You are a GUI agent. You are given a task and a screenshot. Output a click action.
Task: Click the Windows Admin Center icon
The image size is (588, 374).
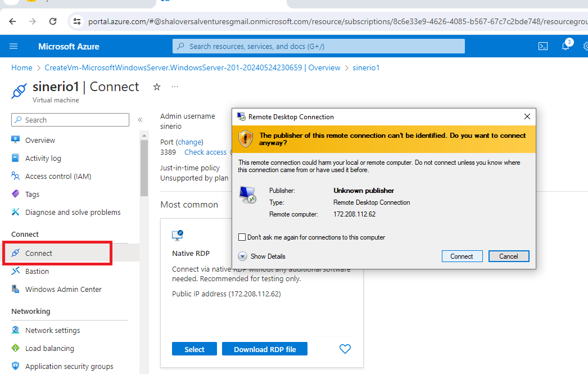[15, 289]
